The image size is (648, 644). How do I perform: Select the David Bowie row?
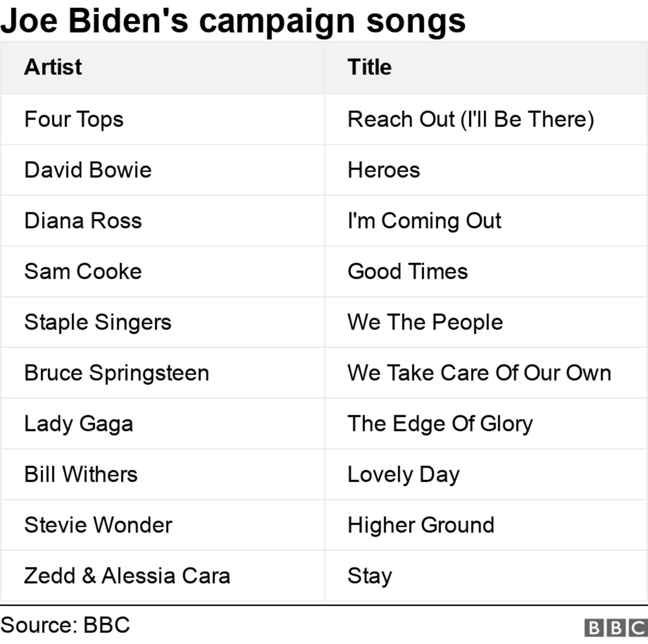pos(88,170)
